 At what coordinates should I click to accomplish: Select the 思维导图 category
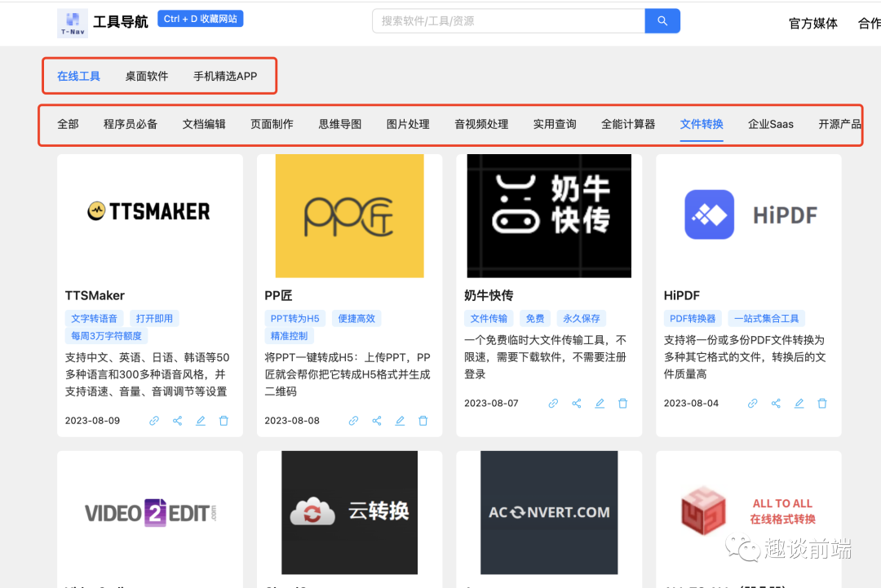[x=340, y=124]
